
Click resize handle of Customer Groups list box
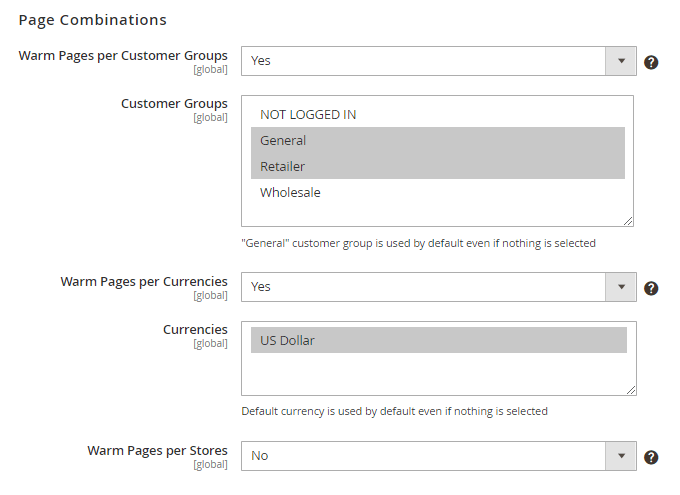point(628,221)
